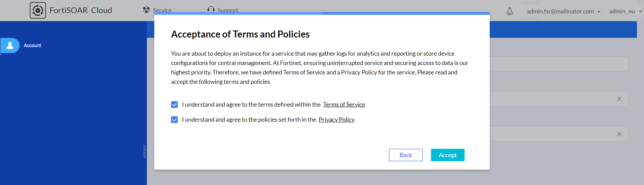Expand the admin.fsr@mailinator.com account dropdown
Viewport: 644px width, 185px height.
tap(563, 11)
